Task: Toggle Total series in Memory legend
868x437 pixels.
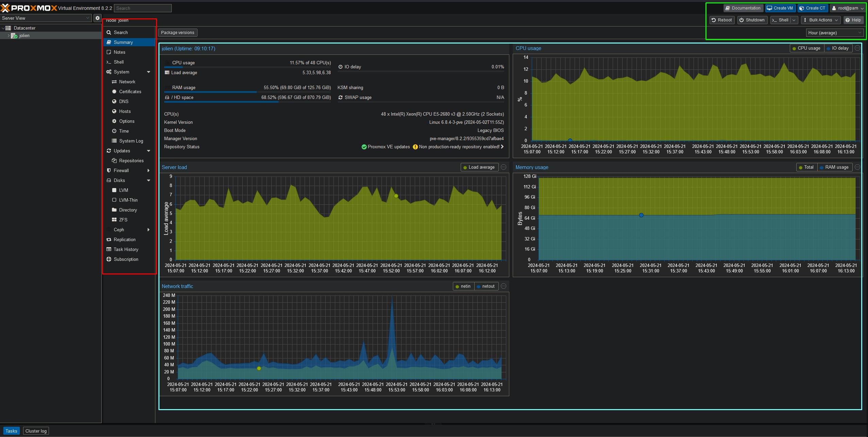Action: pyautogui.click(x=806, y=167)
